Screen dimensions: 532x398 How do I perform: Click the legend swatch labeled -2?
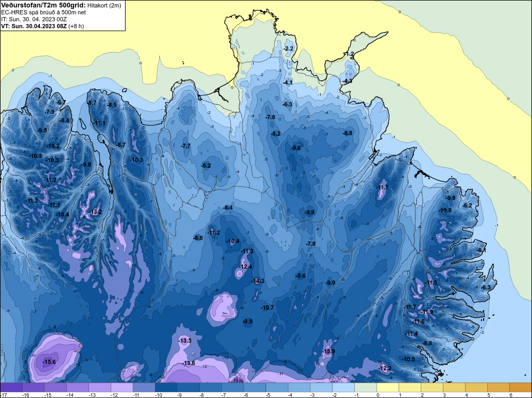pyautogui.click(x=343, y=387)
